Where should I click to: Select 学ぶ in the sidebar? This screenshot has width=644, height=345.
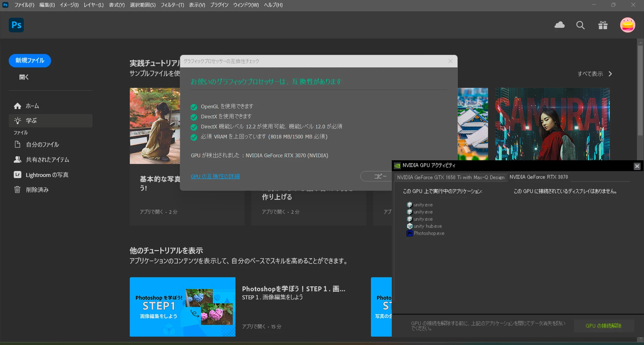50,121
